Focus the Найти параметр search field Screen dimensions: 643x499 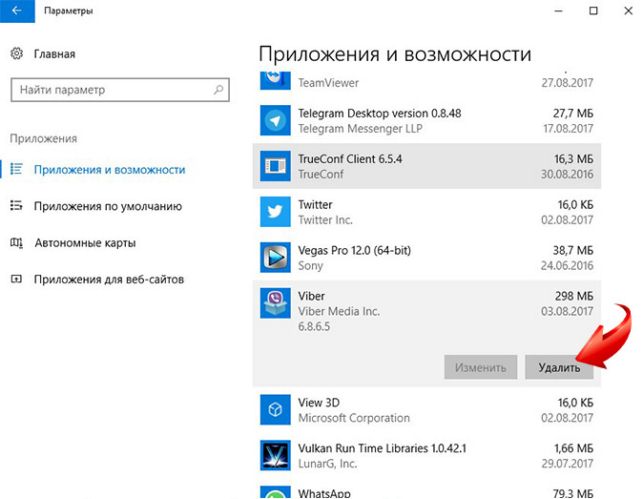(120, 89)
